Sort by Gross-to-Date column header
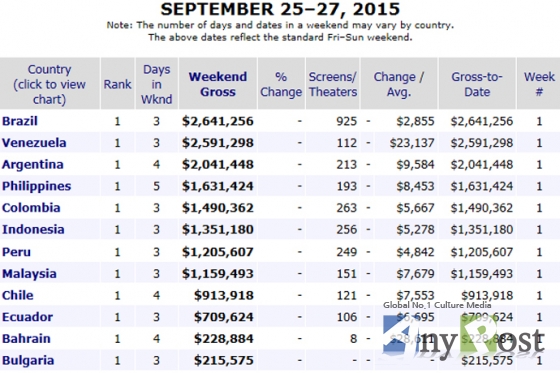560x373 pixels. tap(477, 84)
